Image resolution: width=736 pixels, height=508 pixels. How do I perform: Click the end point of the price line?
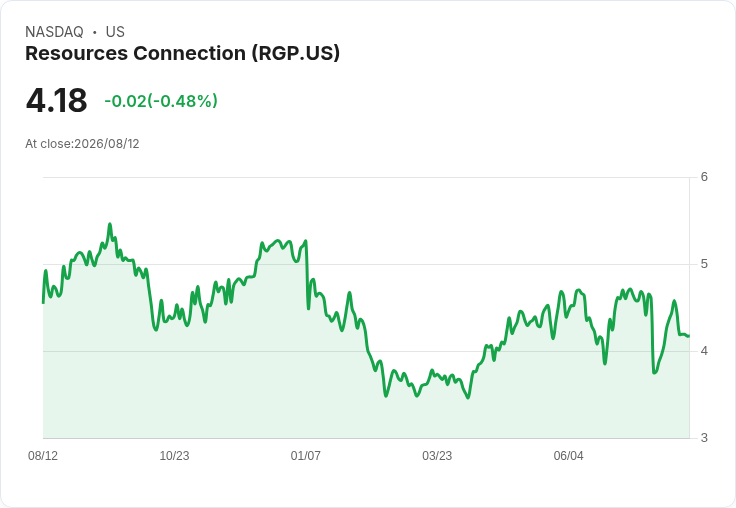coord(689,336)
